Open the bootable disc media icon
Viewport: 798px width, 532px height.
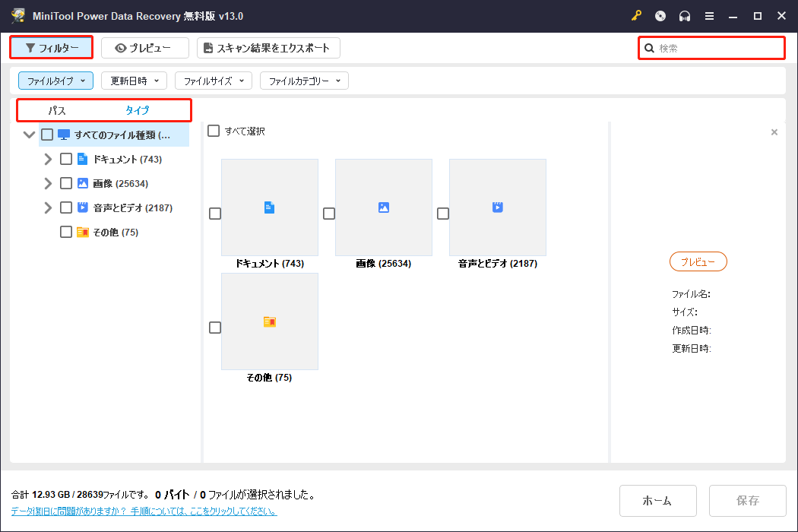[x=660, y=16]
